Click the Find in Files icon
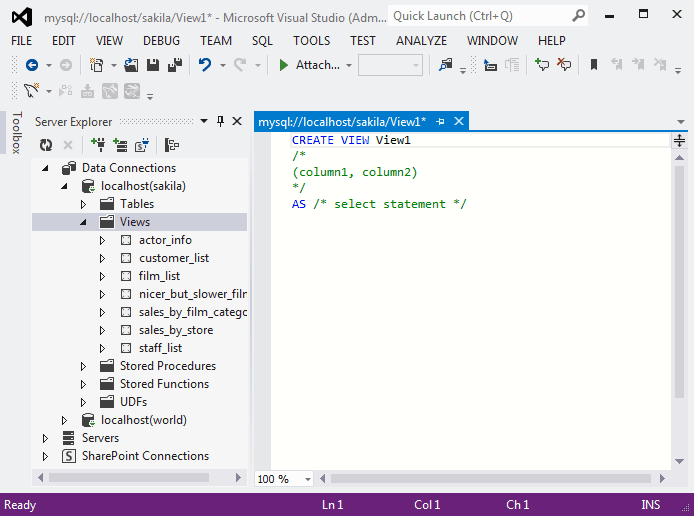This screenshot has width=694, height=516. click(x=446, y=65)
